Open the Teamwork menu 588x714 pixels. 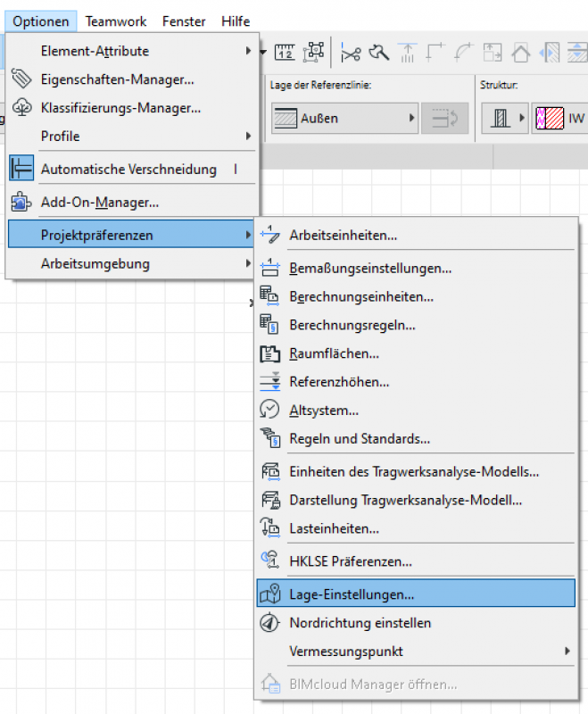[x=114, y=21]
